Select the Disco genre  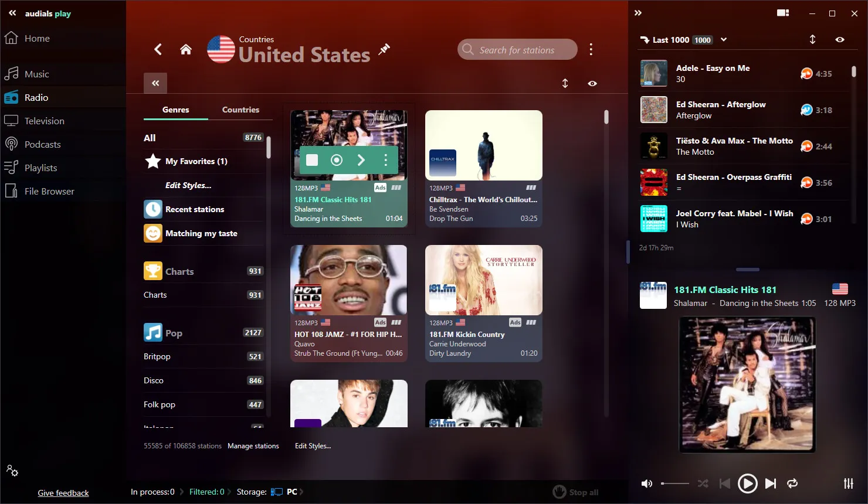click(x=204, y=380)
